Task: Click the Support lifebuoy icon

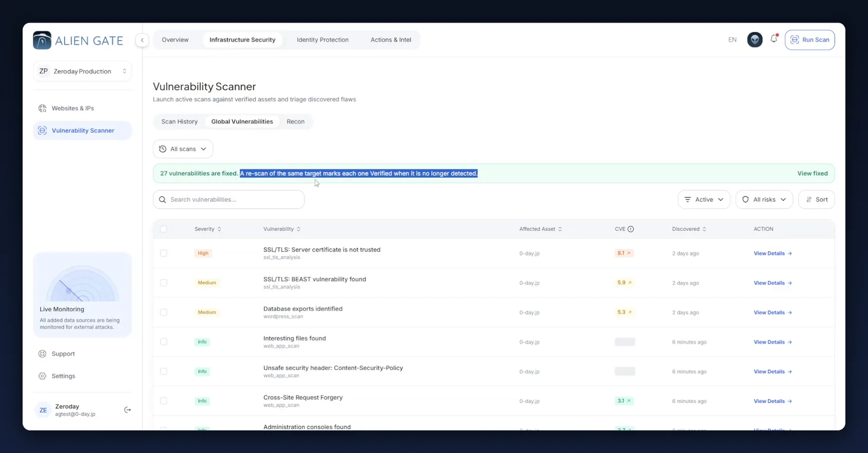Action: coord(43,354)
